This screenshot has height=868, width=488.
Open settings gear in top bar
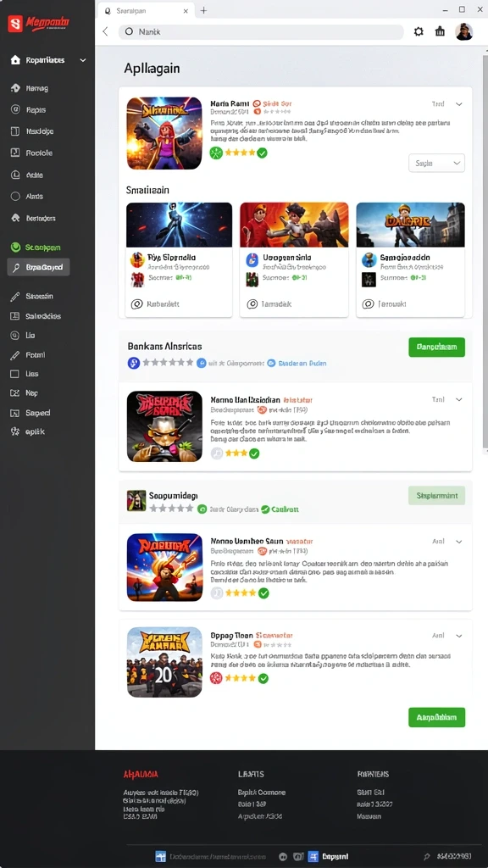[419, 31]
